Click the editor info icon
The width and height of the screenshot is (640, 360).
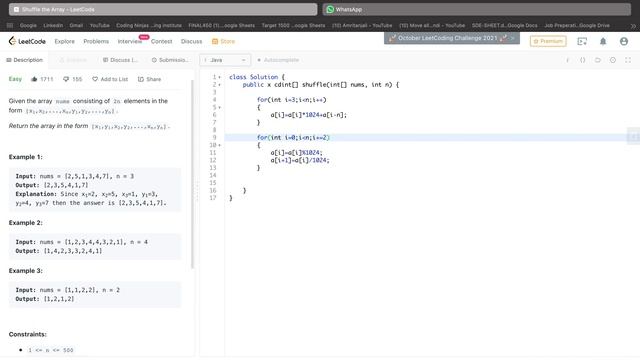(567, 60)
